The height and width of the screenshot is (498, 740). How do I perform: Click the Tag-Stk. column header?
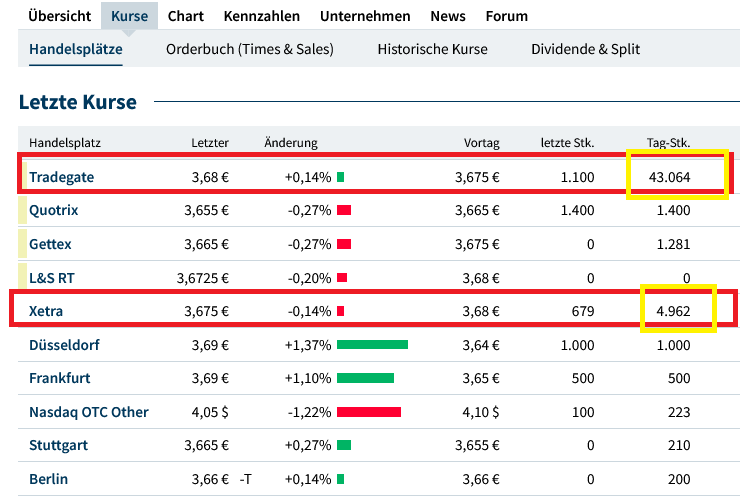[668, 143]
